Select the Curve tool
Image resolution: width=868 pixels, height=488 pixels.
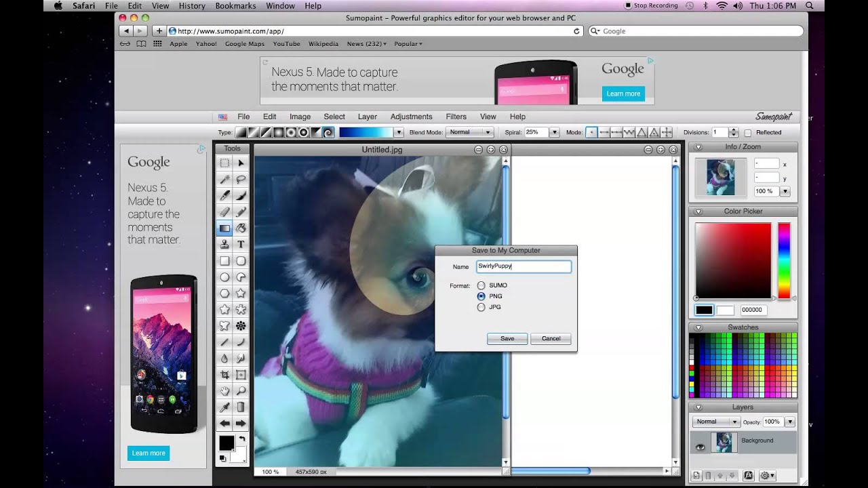[241, 342]
